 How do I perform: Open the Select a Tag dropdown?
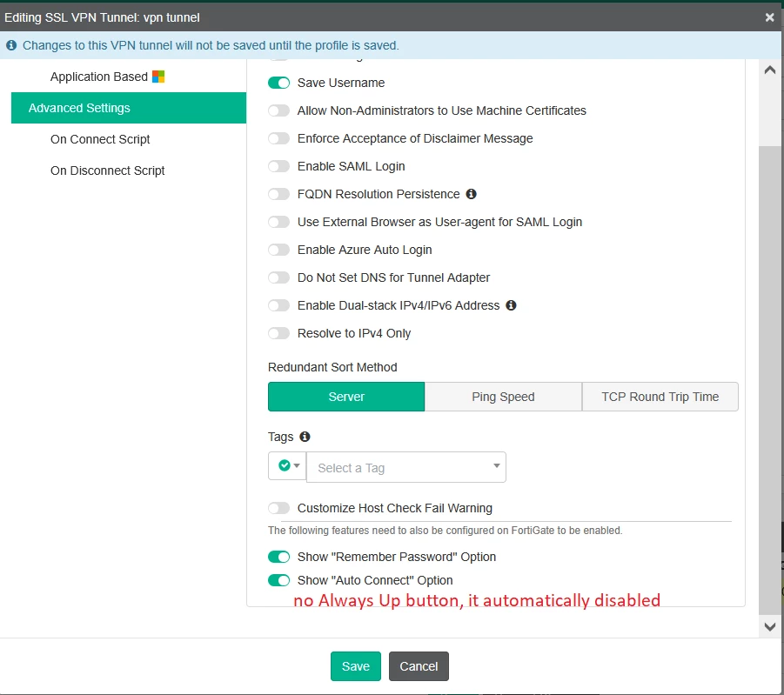[406, 467]
